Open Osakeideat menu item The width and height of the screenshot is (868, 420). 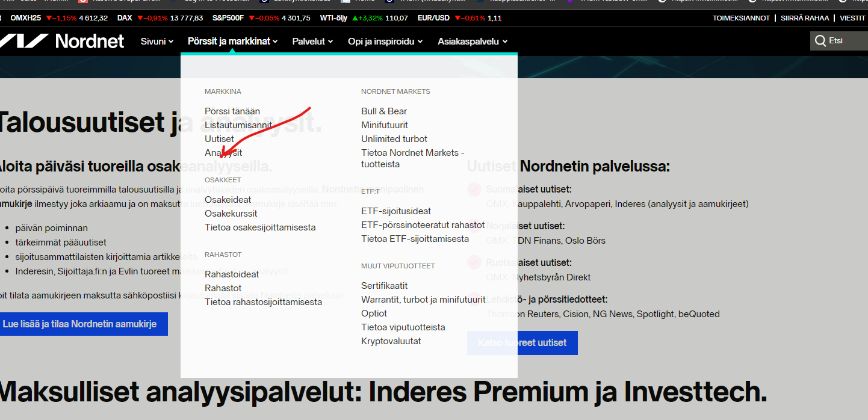click(x=228, y=200)
